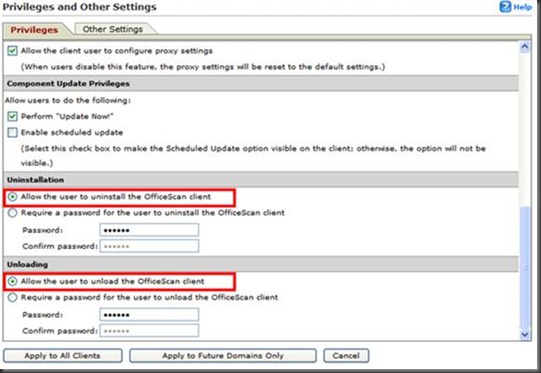Uncheck Perform "Update Now!" checkbox
The height and width of the screenshot is (373, 541).
pyautogui.click(x=12, y=116)
